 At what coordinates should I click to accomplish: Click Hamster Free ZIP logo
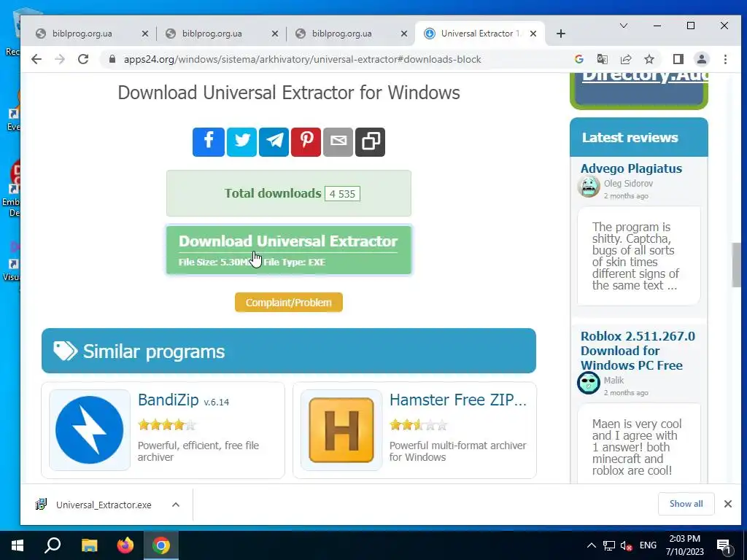tap(341, 429)
